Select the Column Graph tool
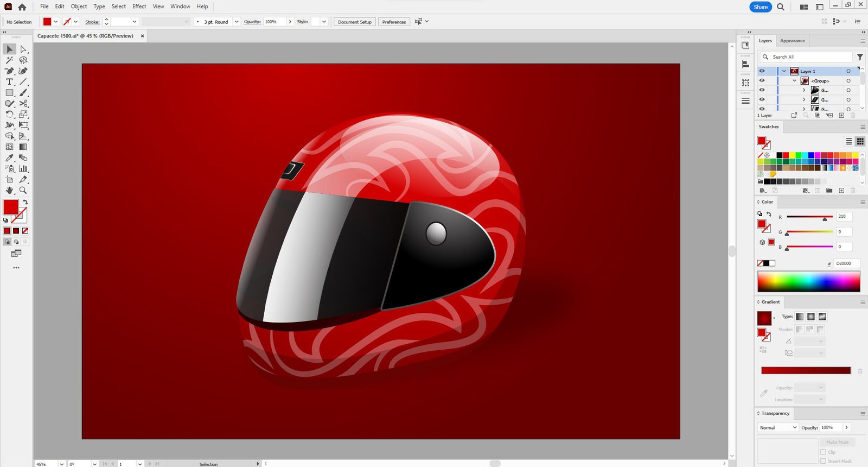868x467 pixels. pos(23,169)
